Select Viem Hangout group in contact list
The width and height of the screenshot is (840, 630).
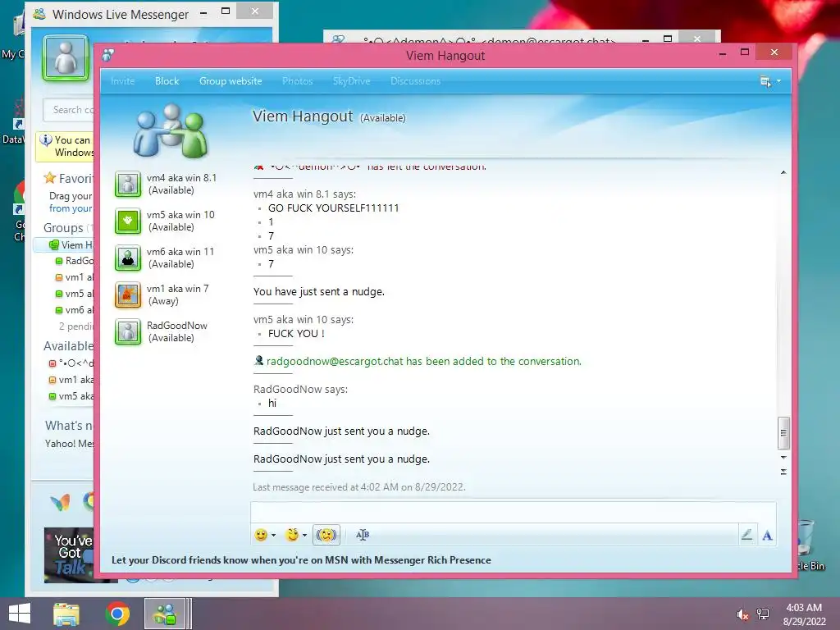(64, 245)
